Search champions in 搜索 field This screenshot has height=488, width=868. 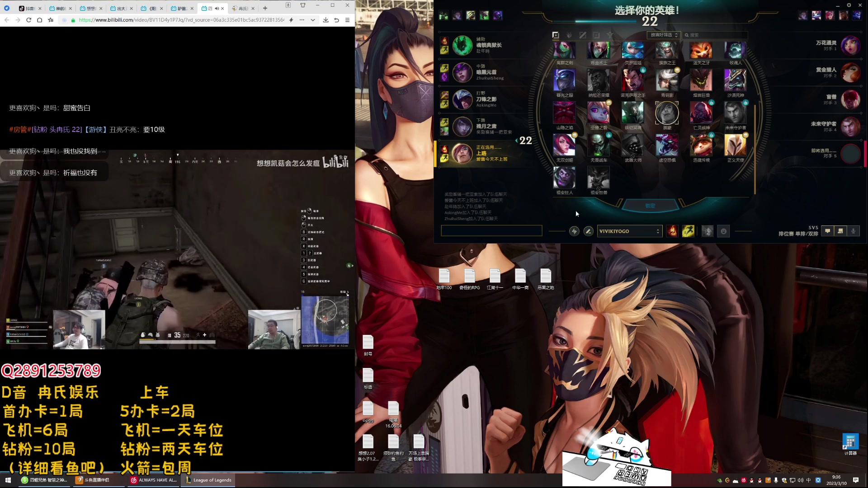(715, 35)
